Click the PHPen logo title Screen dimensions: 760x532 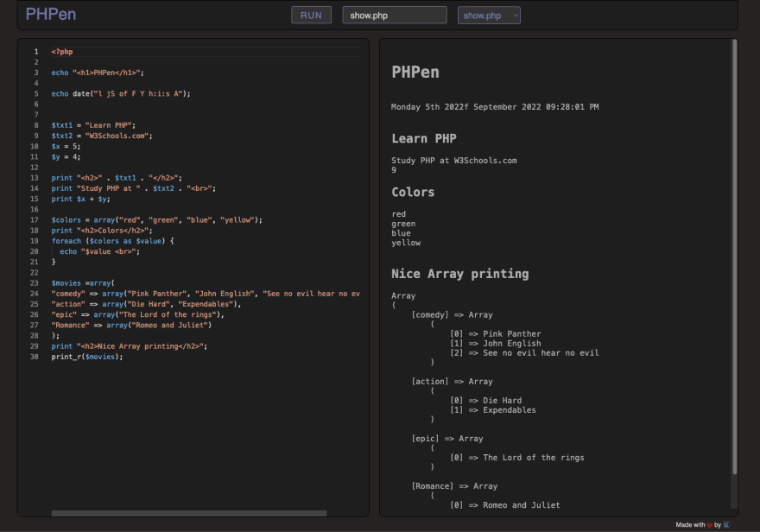(51, 14)
